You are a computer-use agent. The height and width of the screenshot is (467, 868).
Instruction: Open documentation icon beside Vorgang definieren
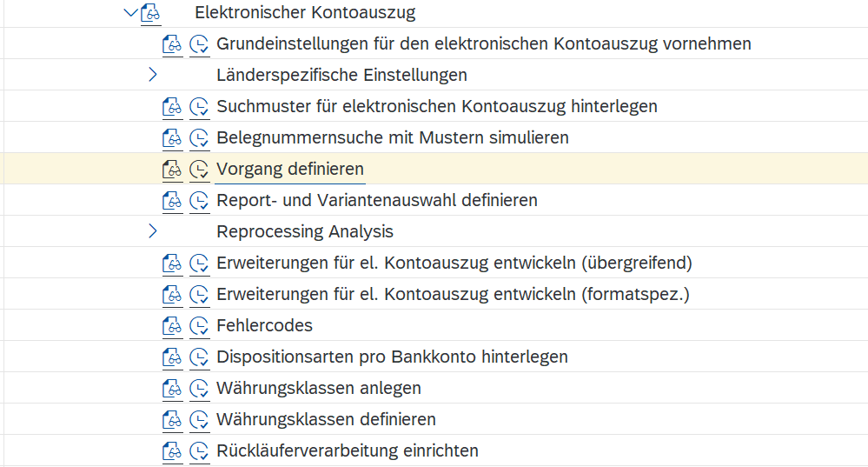tap(172, 169)
